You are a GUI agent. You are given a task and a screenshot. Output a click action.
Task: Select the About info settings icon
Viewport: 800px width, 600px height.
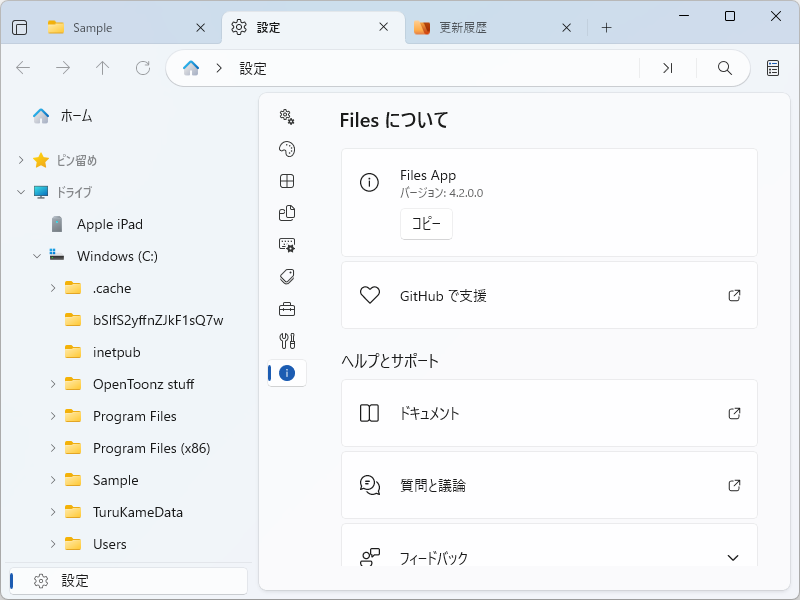point(287,373)
